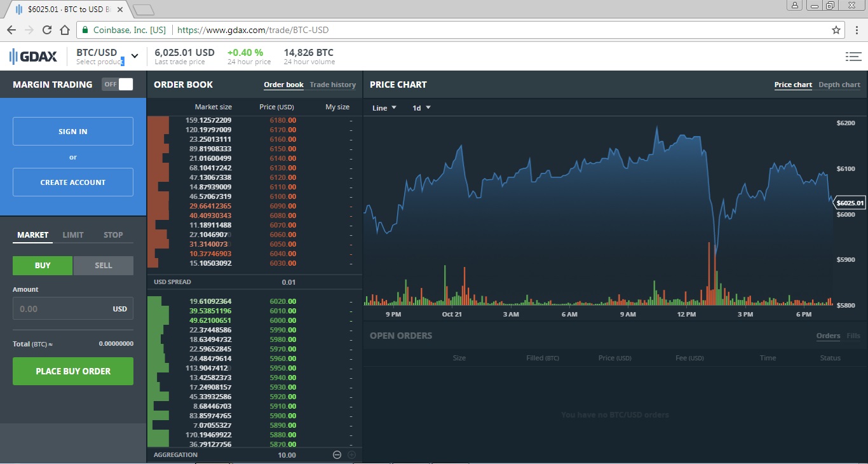Viewport: 868px width, 464px height.
Task: Click the 6,025.01 USD last trade price
Action: pos(185,53)
